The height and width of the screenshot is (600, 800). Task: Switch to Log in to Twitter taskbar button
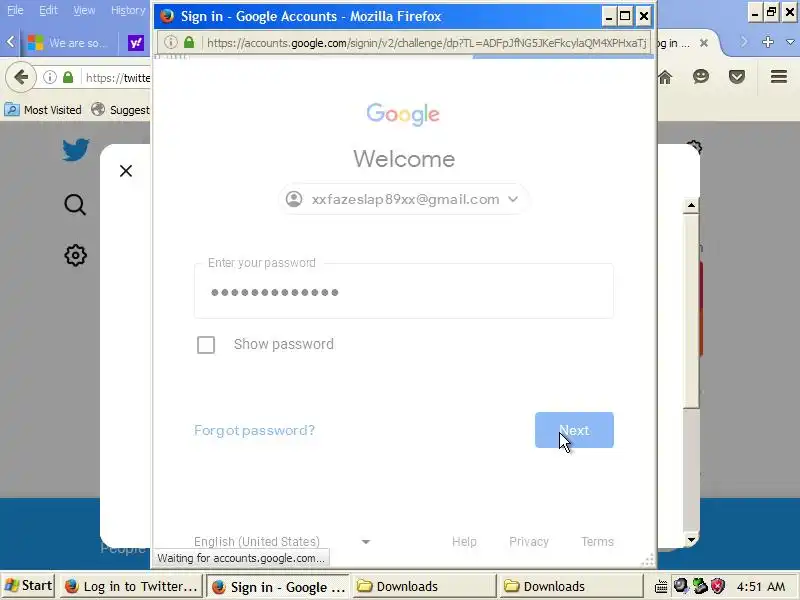(131, 586)
